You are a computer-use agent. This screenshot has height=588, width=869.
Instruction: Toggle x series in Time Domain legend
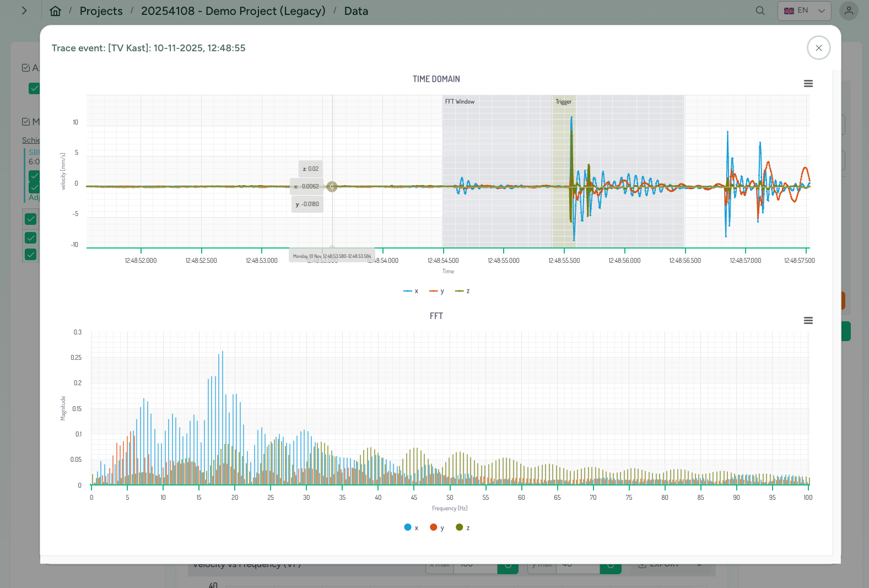pos(411,291)
